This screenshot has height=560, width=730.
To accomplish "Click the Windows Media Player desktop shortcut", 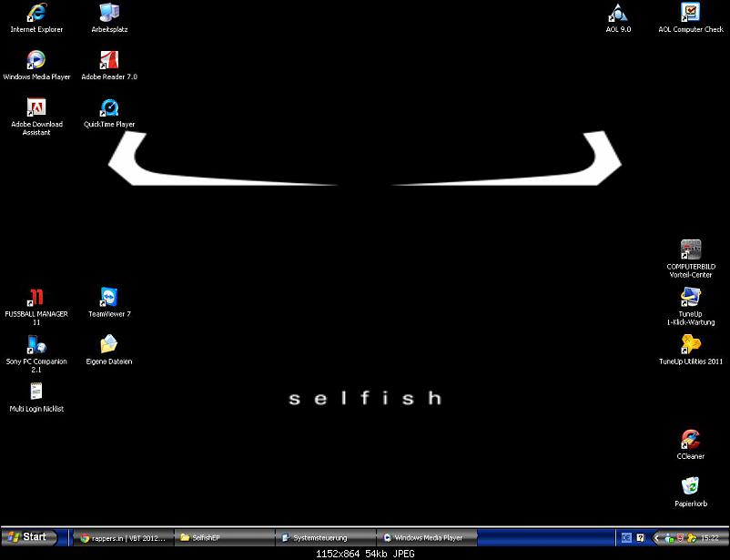I will click(36, 61).
